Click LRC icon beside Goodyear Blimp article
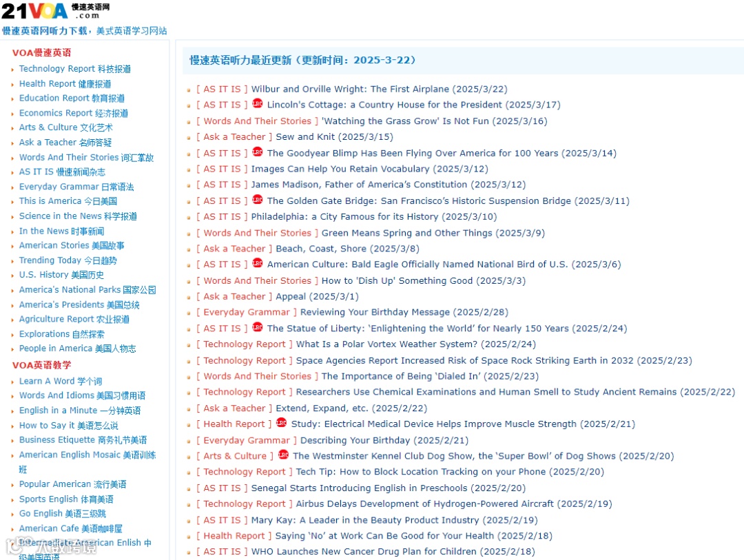744x560 pixels. pyautogui.click(x=257, y=152)
